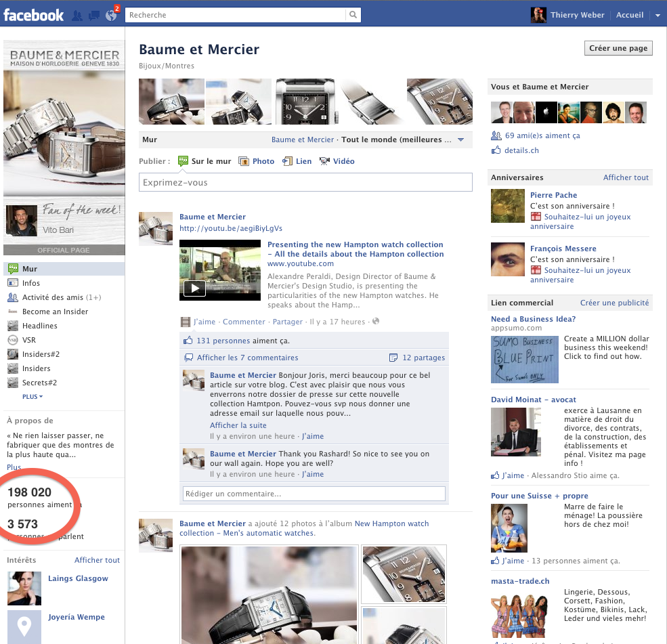Viewport: 667px width, 644px height.
Task: Choose Photo publish option
Action: tap(257, 161)
